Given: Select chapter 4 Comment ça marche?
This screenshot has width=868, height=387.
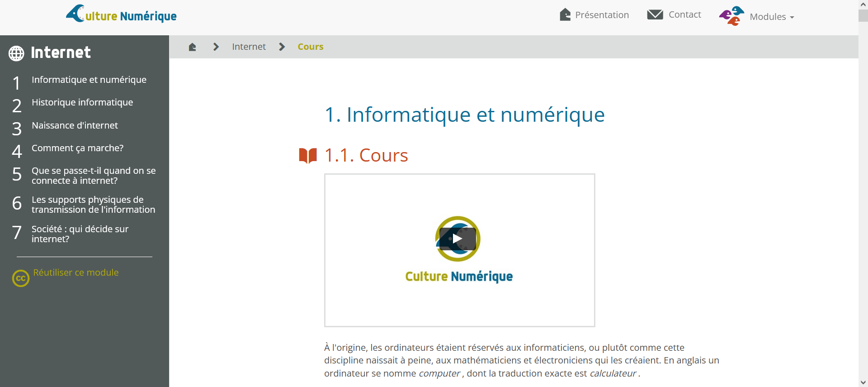Looking at the screenshot, I should (77, 148).
